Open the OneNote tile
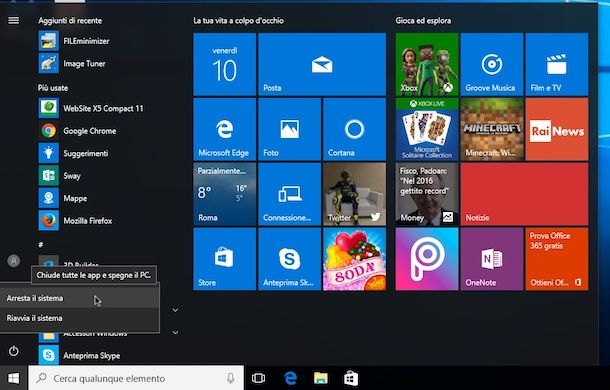Viewport: 610px width, 390px height. coord(492,259)
